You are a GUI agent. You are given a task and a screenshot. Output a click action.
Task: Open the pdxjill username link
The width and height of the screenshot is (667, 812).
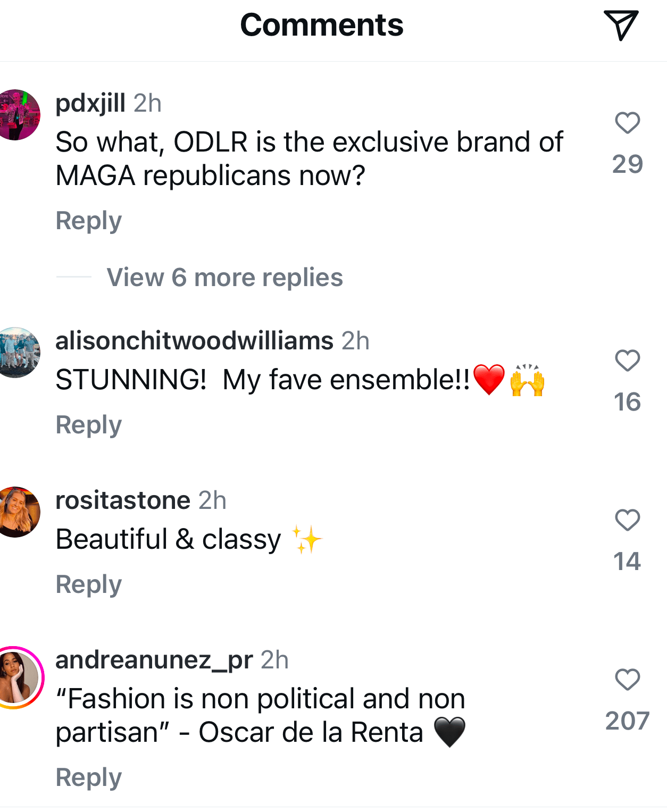90,103
